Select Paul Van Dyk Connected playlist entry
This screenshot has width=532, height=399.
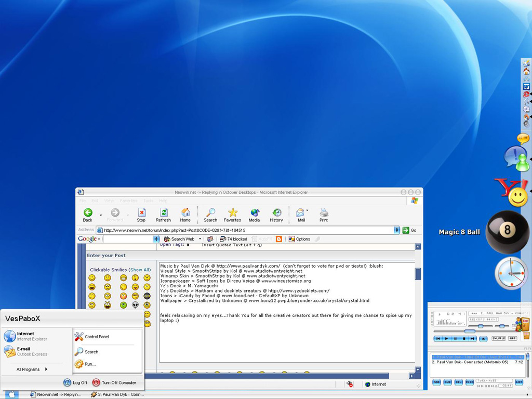(470, 362)
